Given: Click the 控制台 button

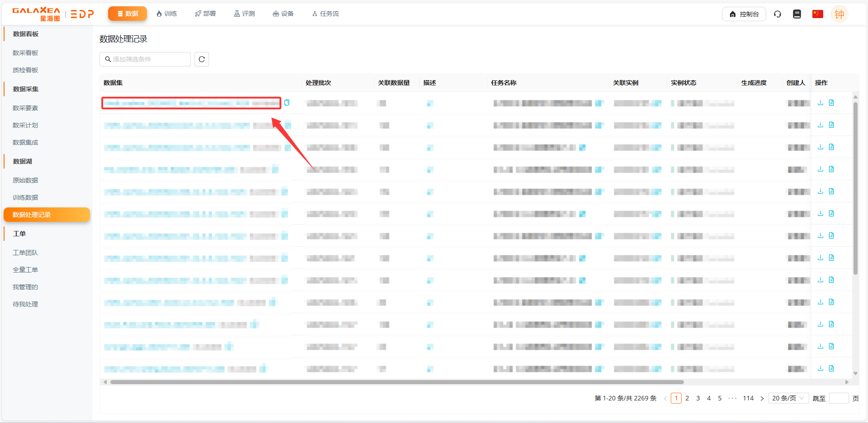Looking at the screenshot, I should coord(744,14).
